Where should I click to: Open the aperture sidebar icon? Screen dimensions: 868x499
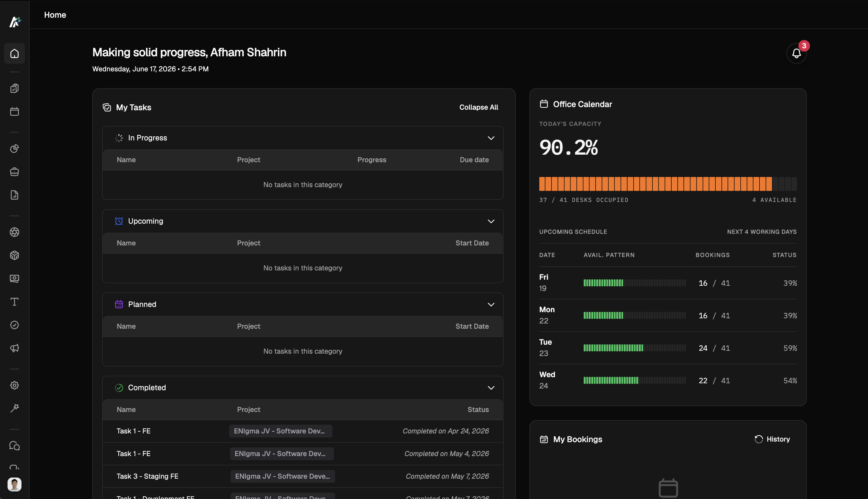pyautogui.click(x=15, y=232)
